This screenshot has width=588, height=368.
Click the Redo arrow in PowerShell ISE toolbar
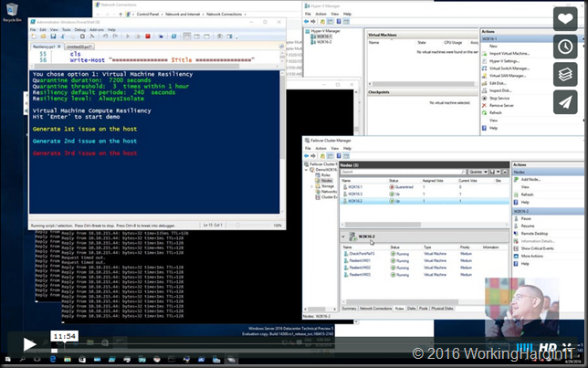[x=115, y=37]
